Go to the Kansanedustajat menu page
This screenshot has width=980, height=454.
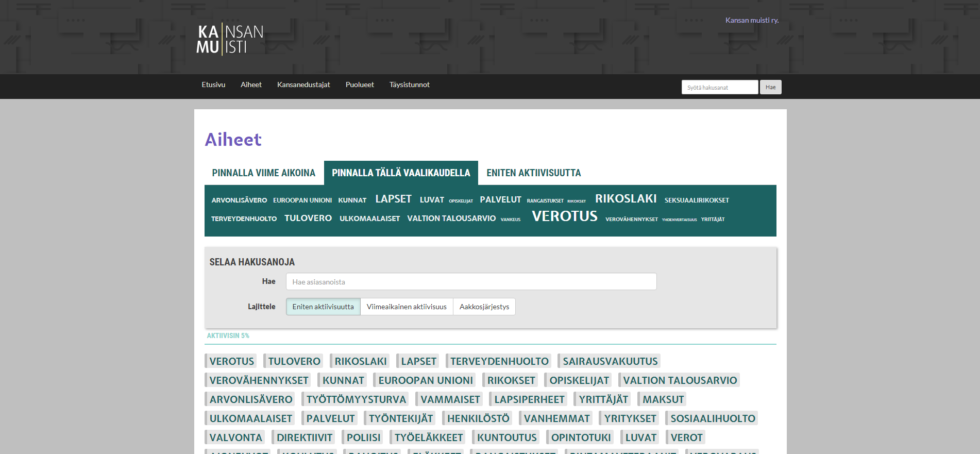[303, 85]
